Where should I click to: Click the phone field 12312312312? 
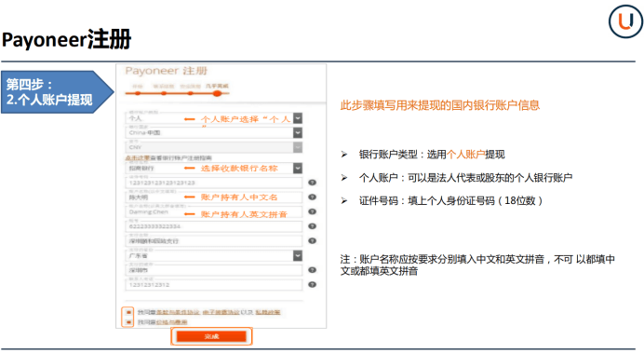coord(214,285)
